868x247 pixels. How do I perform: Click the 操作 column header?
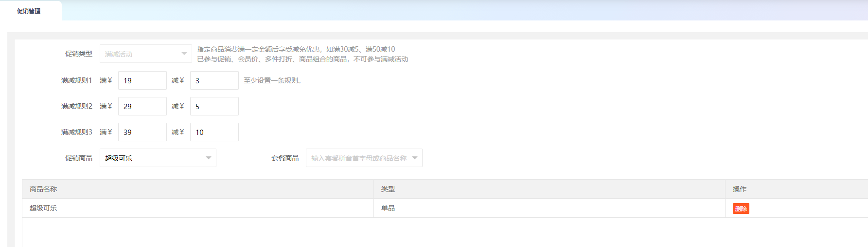point(739,189)
